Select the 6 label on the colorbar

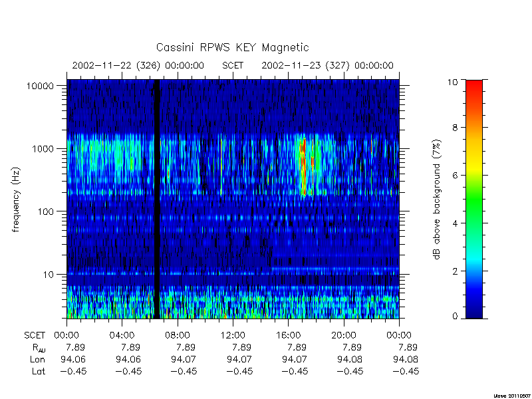pos(455,176)
